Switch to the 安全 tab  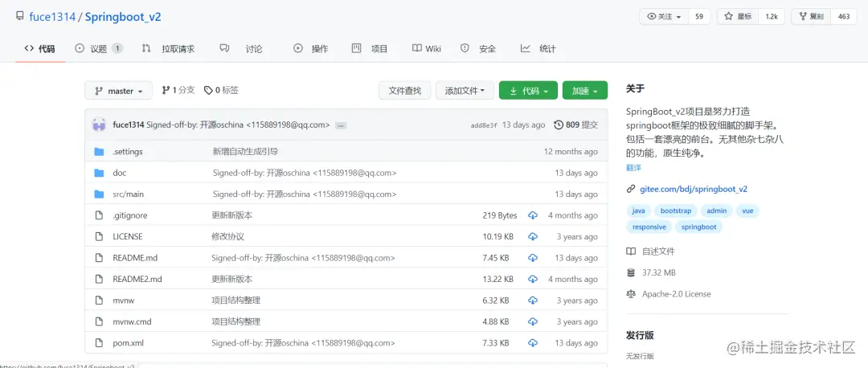tap(478, 49)
